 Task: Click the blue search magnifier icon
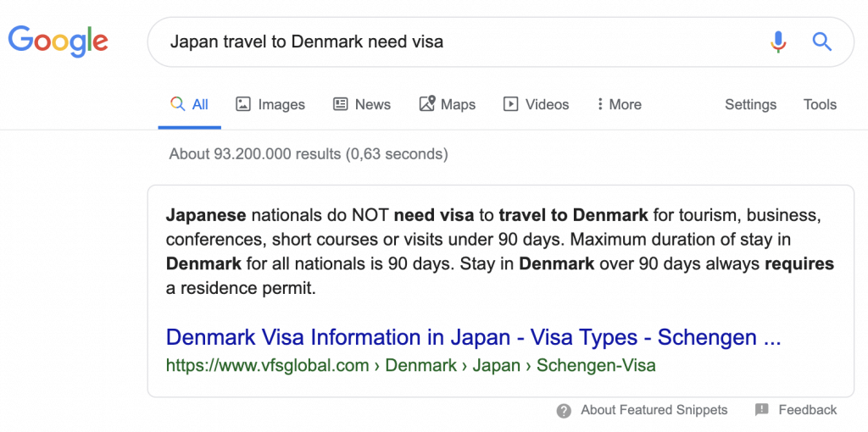point(822,42)
